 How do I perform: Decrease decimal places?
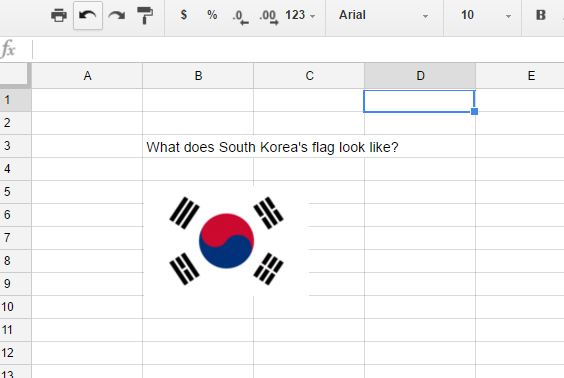point(240,16)
